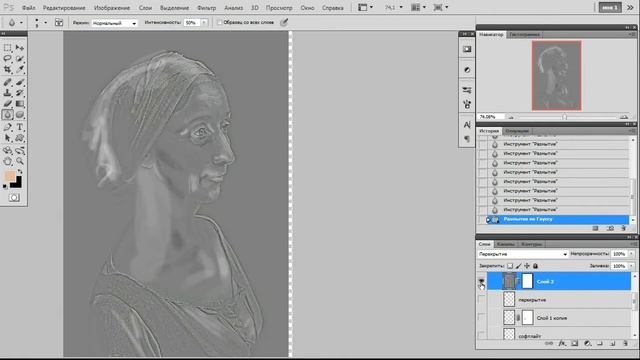Select the Sponge/Dodge tool
This screenshot has width=640, height=360.
click(x=20, y=115)
